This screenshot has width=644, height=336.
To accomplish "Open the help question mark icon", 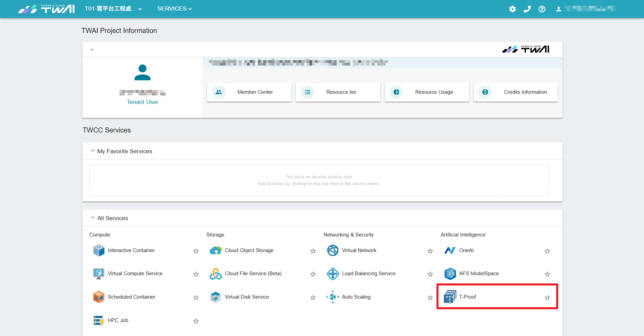I will click(542, 9).
